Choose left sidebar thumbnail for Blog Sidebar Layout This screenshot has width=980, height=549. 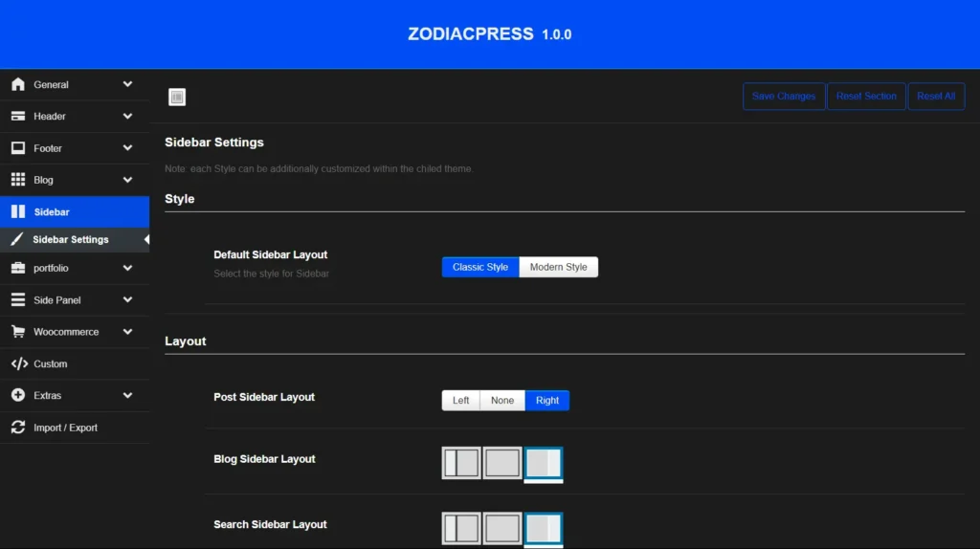[x=461, y=463]
